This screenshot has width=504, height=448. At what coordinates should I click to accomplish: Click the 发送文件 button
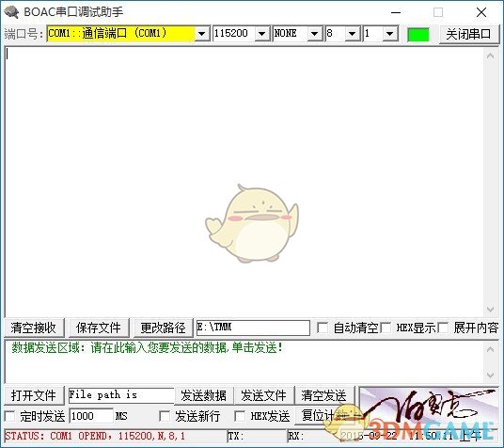click(x=264, y=395)
